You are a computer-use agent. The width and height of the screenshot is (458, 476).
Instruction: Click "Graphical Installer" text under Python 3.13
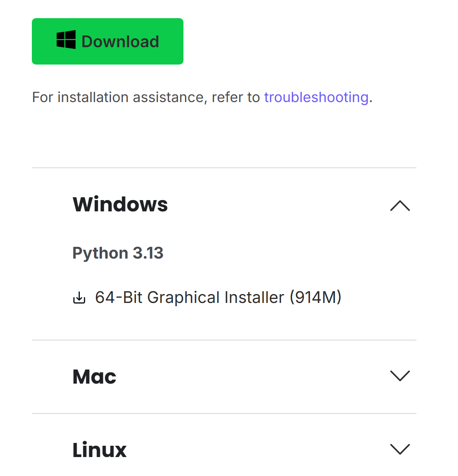pos(216,297)
